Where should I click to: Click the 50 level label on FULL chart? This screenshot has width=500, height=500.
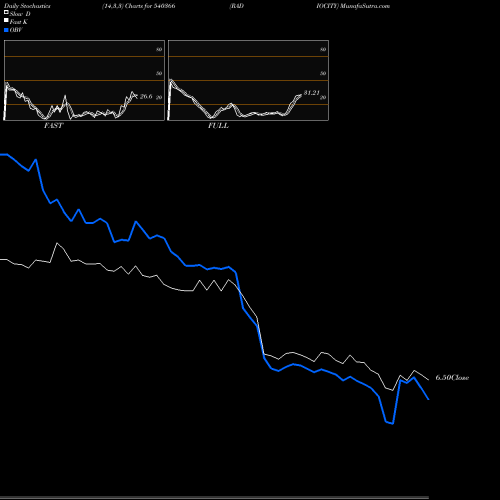pos(323,73)
